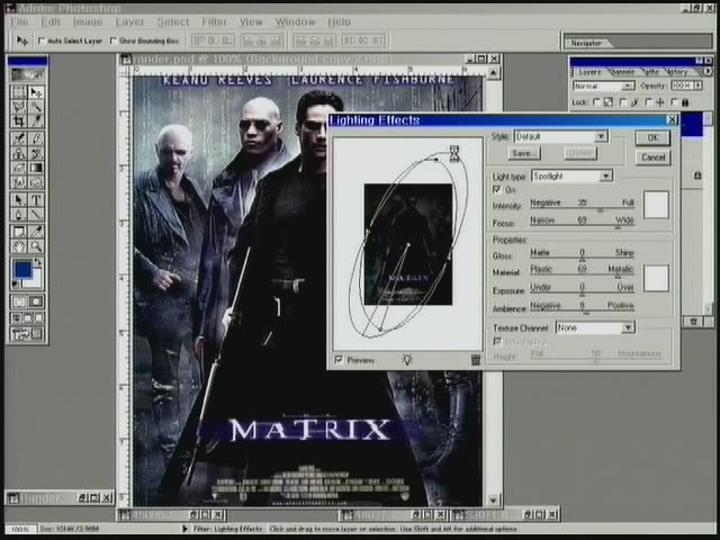Select the Line shape tool
The image size is (720, 540).
pos(36,214)
